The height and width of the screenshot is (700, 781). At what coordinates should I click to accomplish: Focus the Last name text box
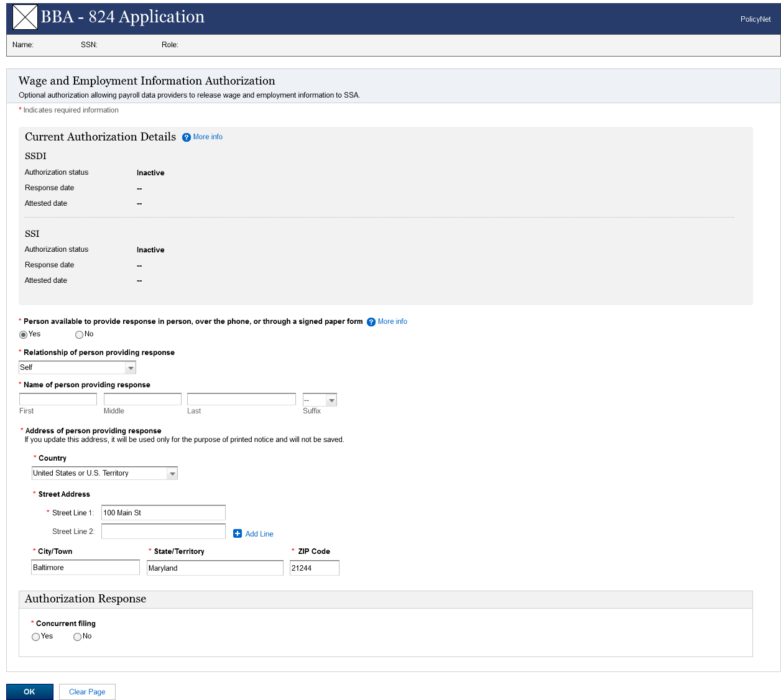(x=241, y=400)
